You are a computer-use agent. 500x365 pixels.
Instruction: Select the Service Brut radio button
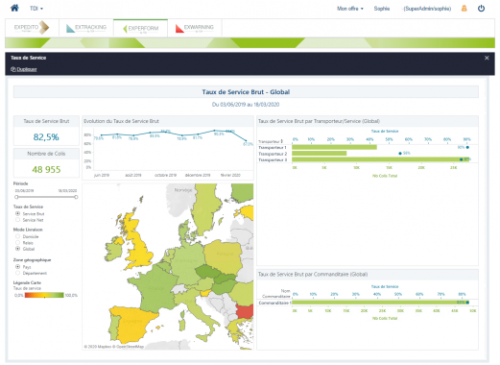tap(18, 213)
